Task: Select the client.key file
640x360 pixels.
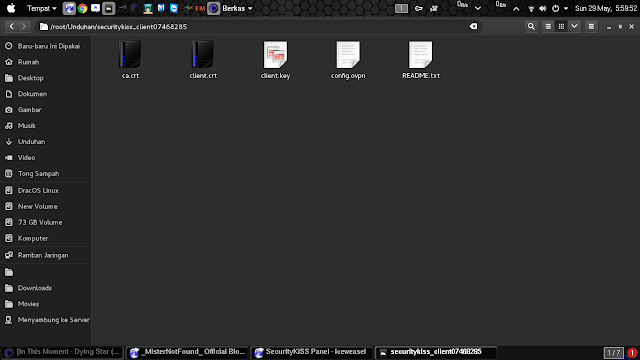Action: (276, 60)
